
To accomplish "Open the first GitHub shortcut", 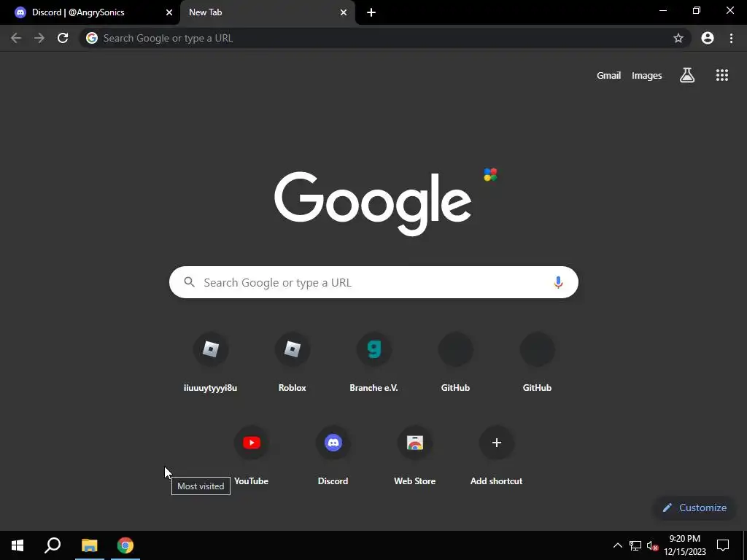I will (x=455, y=362).
